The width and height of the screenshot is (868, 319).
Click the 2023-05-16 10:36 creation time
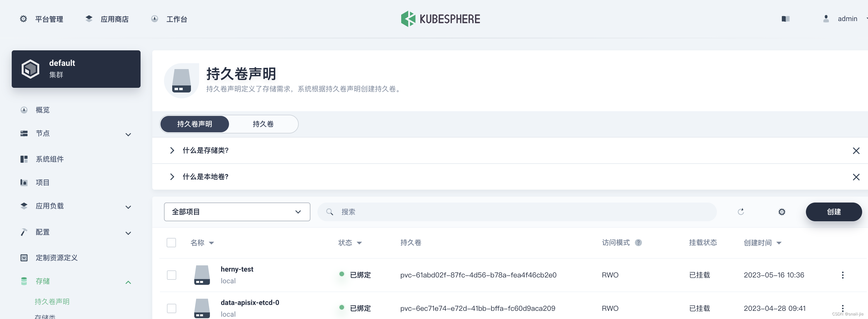(x=774, y=275)
